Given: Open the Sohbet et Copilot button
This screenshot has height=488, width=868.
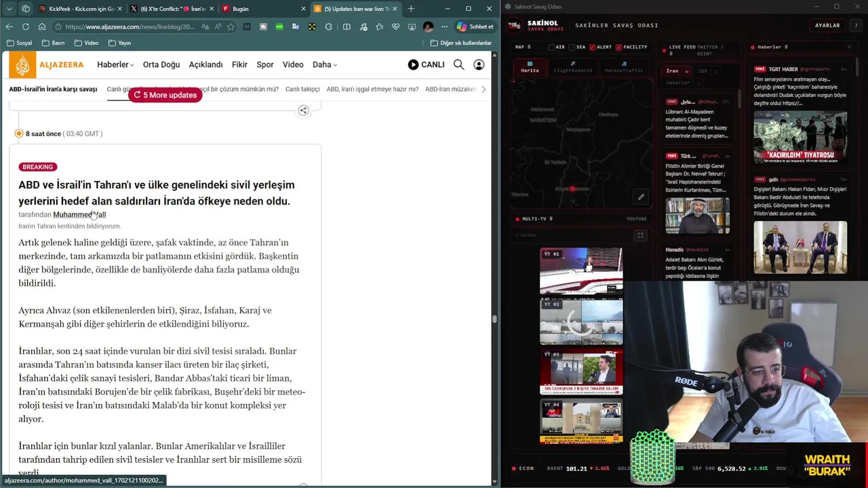Looking at the screenshot, I should click(475, 26).
